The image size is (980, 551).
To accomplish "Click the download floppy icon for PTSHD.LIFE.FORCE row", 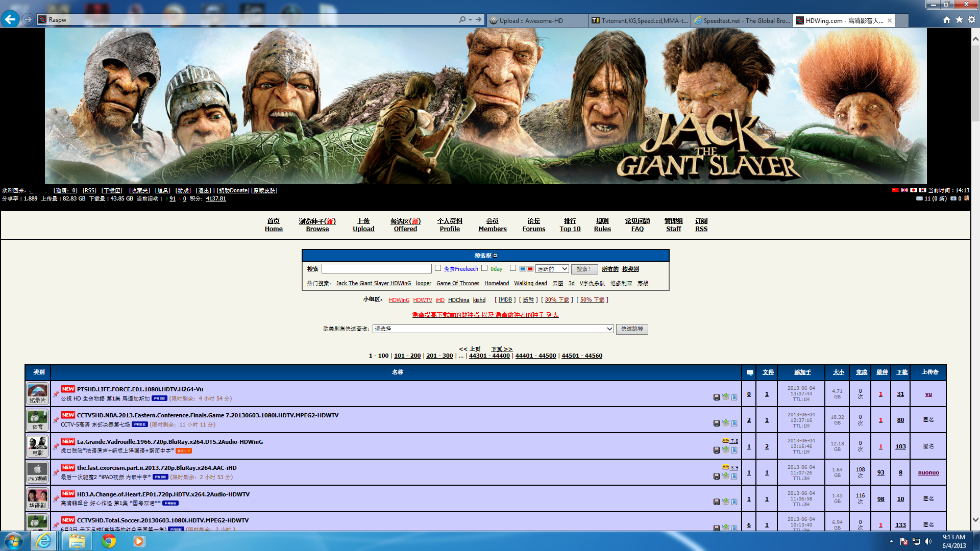I will (717, 397).
